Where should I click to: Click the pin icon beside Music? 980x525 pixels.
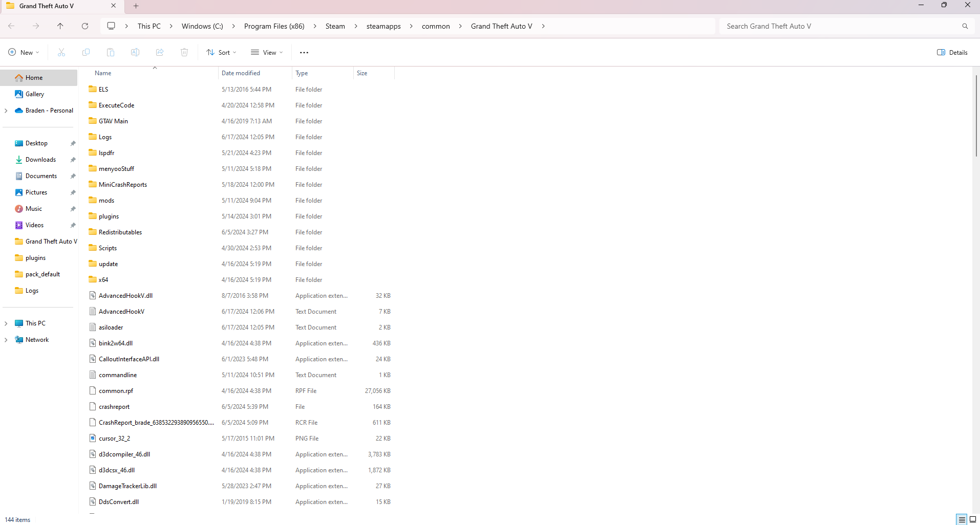[x=73, y=209]
